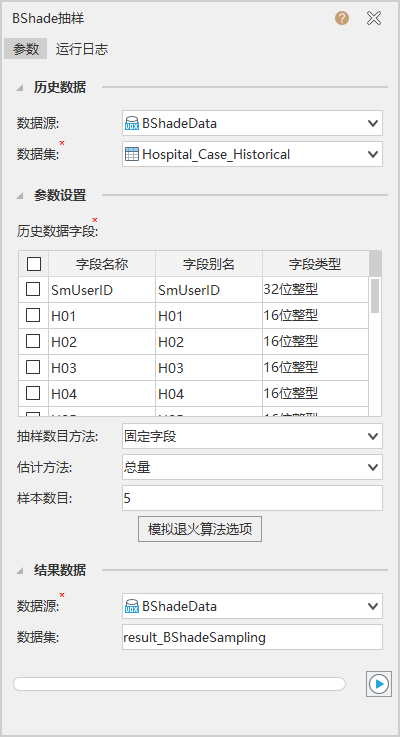Open the 抽样数目方法 dropdown

click(252, 436)
